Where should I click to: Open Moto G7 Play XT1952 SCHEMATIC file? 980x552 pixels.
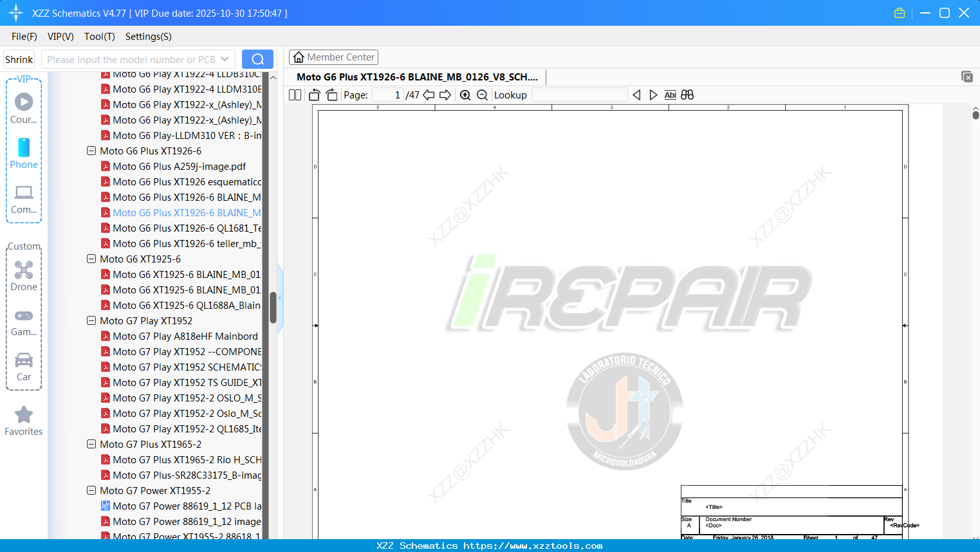click(x=181, y=367)
